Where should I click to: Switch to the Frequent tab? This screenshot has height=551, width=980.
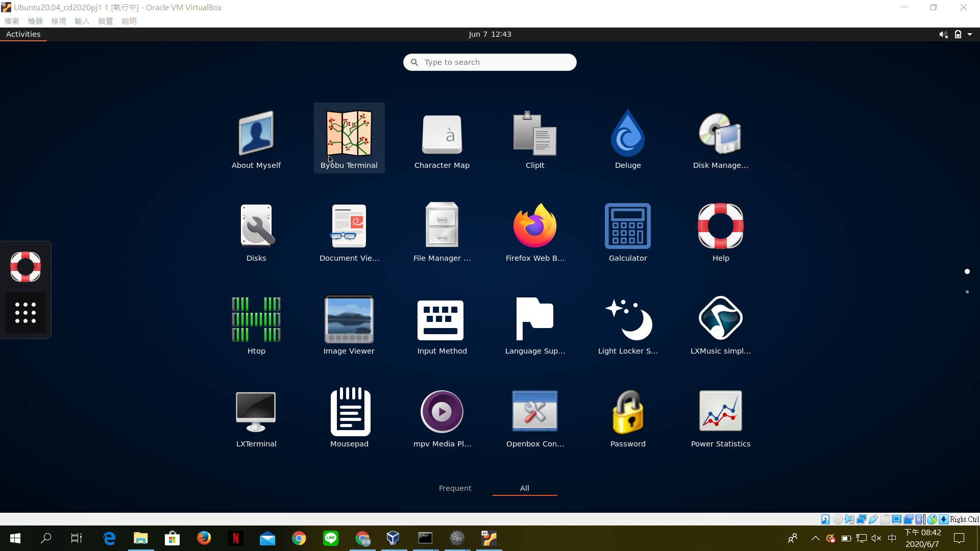pos(455,488)
